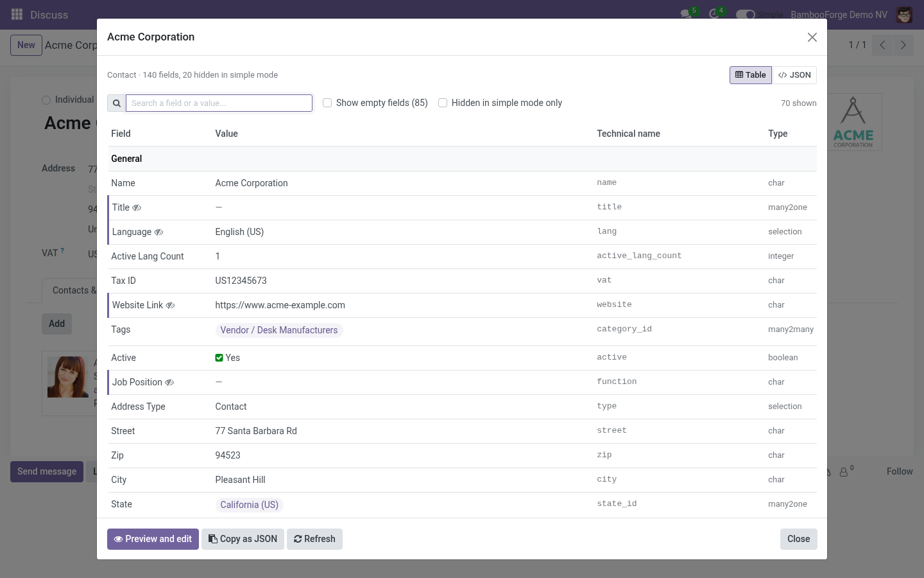Click the contact photo thumbnail in background
The height and width of the screenshot is (578, 924).
pos(68,377)
